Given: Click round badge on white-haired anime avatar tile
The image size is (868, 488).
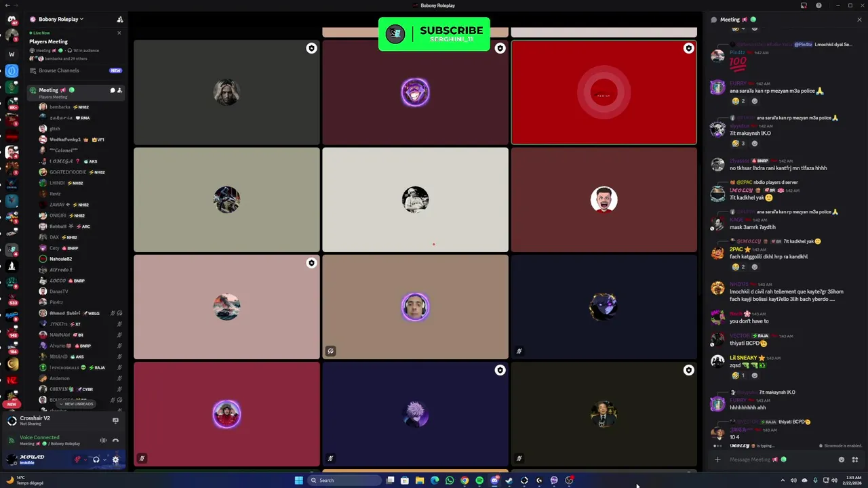Looking at the screenshot, I should pyautogui.click(x=500, y=370).
